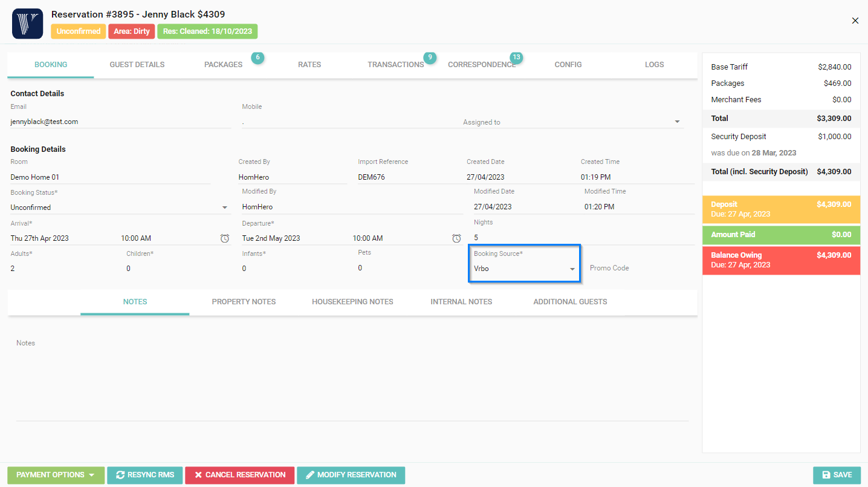The width and height of the screenshot is (868, 487).
Task: Open the Payment Options dropdown
Action: pyautogui.click(x=56, y=475)
